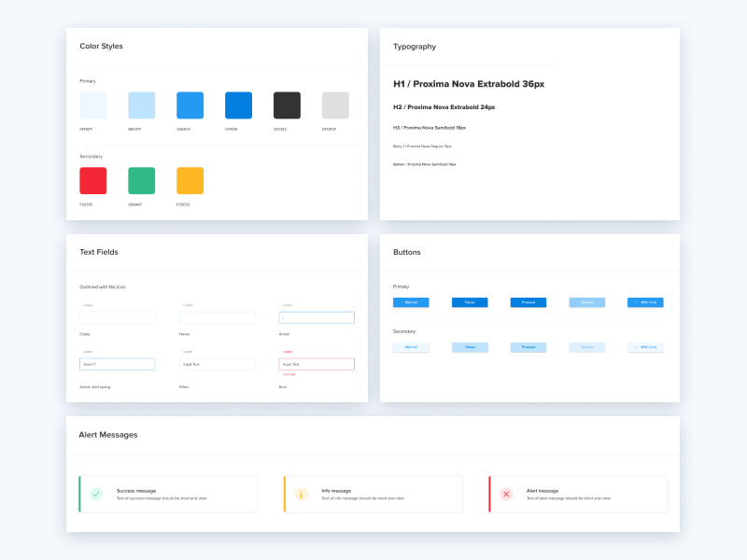Click the secondary Disable button
The image size is (747, 560).
click(587, 347)
